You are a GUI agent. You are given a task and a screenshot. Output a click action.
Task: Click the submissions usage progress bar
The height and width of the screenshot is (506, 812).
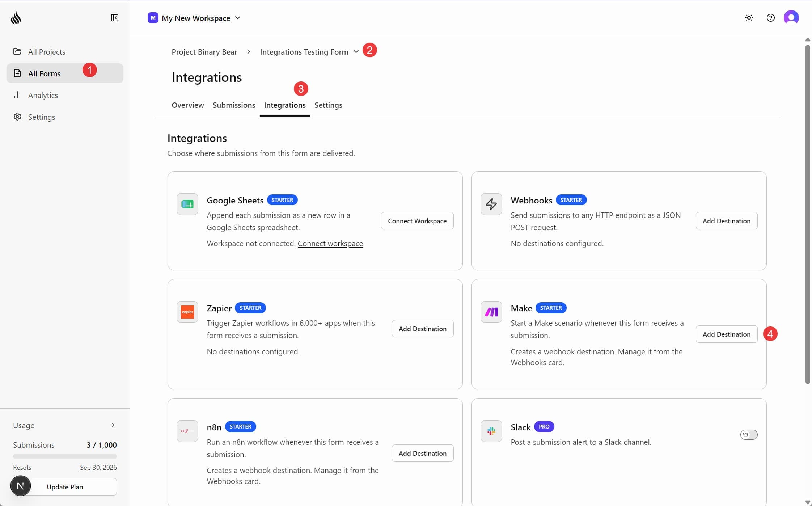point(65,456)
